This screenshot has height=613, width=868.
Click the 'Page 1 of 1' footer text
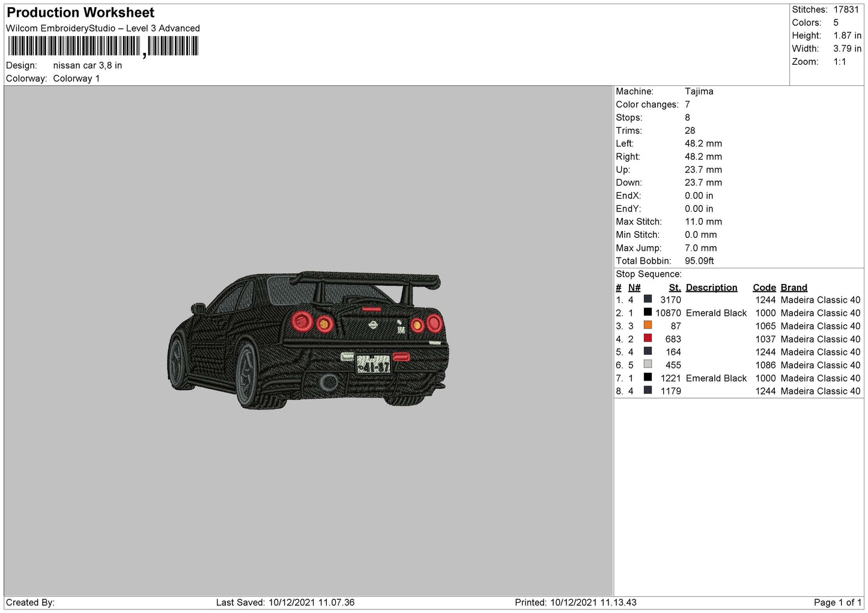[837, 602]
